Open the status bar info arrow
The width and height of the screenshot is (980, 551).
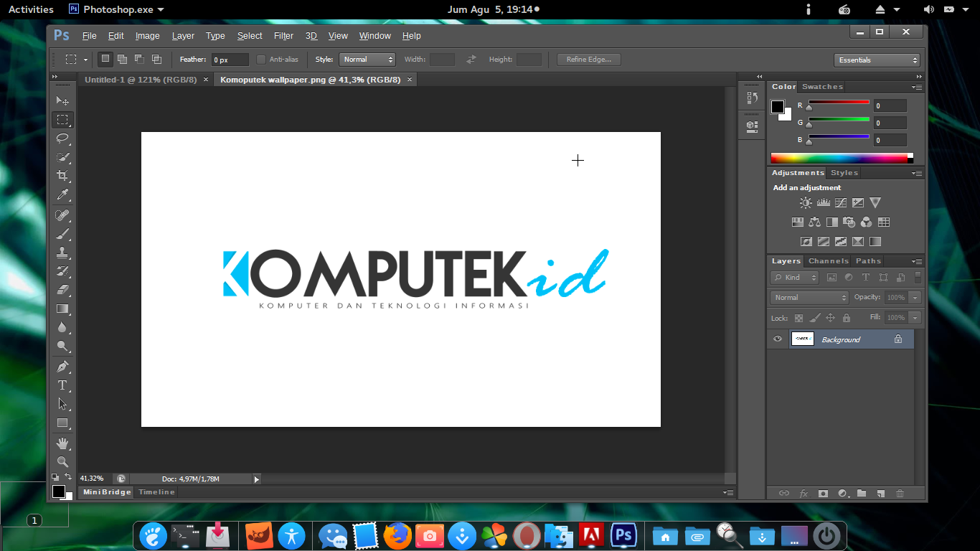(x=256, y=479)
